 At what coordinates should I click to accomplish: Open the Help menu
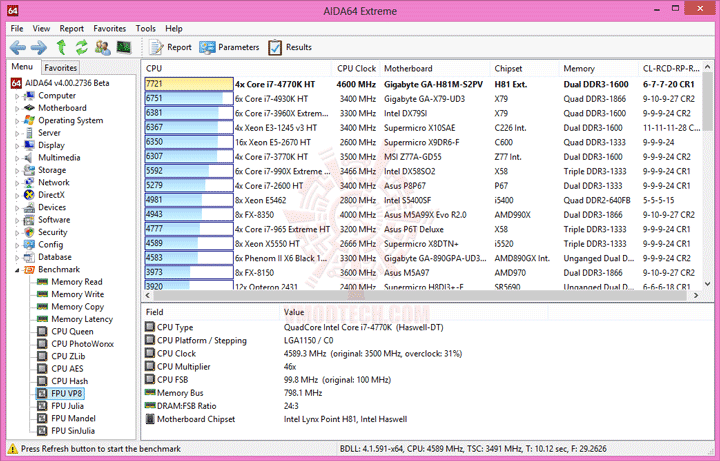(174, 28)
